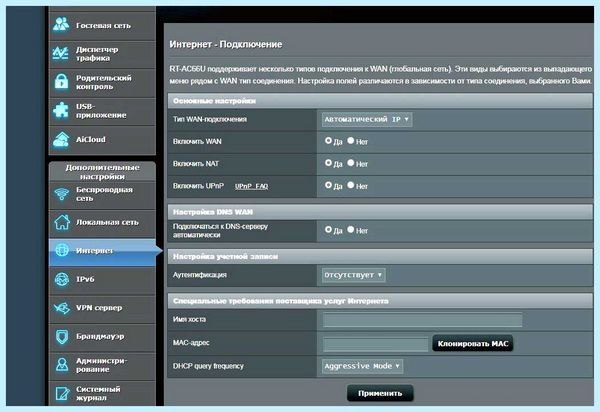
Task: Click the IPv6 globe icon
Action: coord(62,279)
